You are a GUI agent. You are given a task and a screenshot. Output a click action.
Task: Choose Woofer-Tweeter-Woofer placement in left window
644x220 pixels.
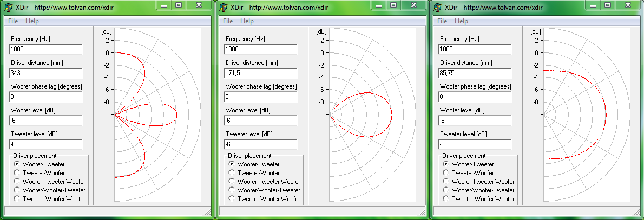[x=17, y=181]
